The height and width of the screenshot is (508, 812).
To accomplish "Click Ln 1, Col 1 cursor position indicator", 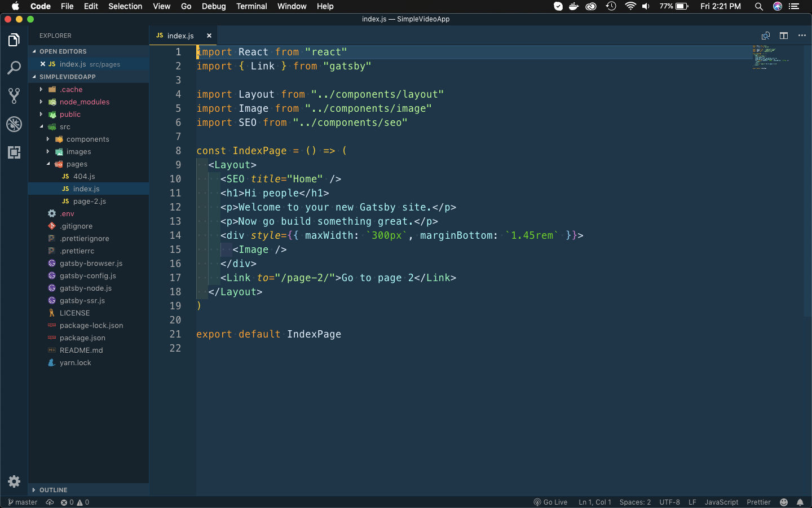I will coord(595,502).
